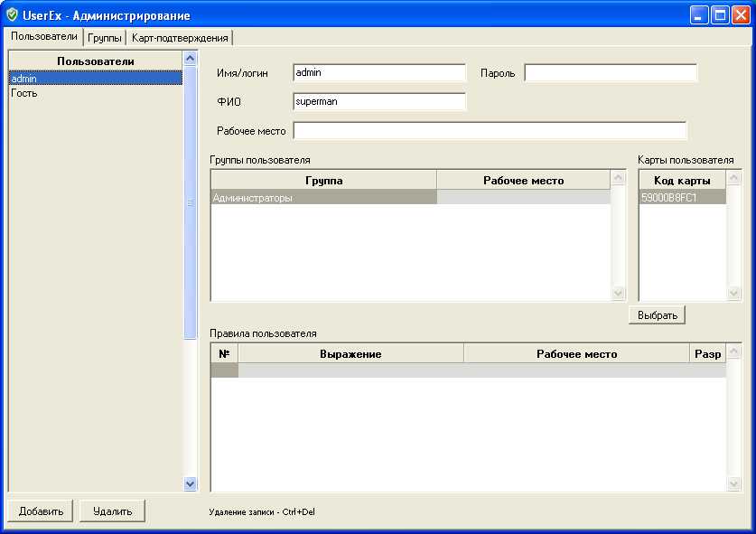Switch to the Группы tab
This screenshot has height=534, width=756.
click(x=105, y=38)
